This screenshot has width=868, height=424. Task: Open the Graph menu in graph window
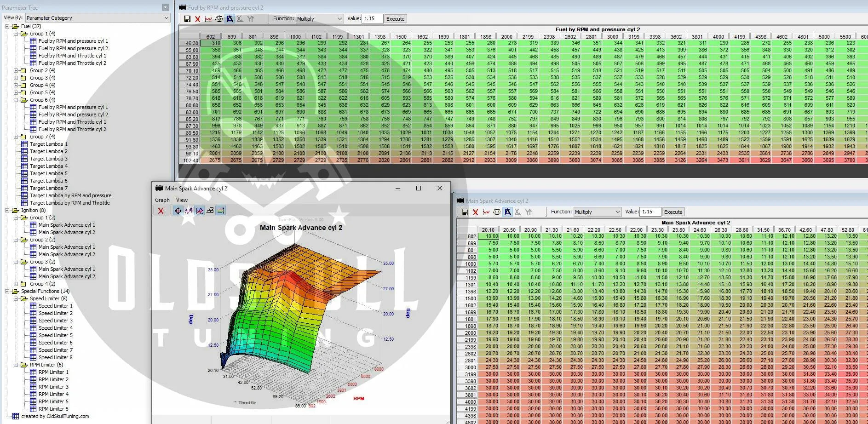162,200
